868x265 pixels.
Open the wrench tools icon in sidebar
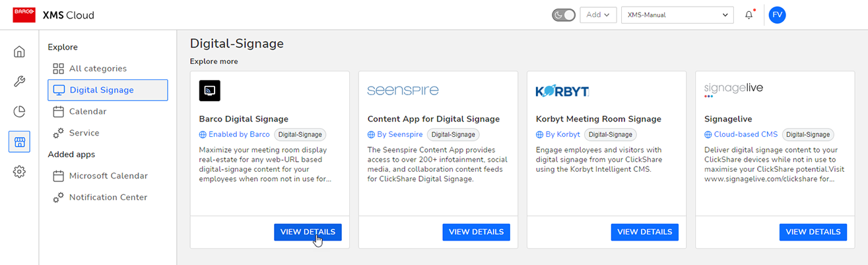pos(20,82)
